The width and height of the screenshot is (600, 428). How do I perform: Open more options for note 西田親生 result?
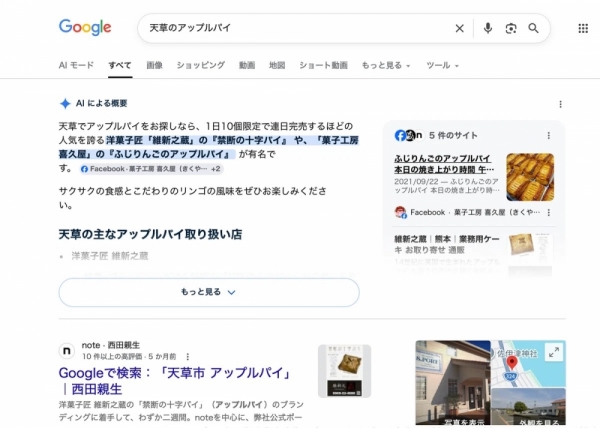(188, 356)
